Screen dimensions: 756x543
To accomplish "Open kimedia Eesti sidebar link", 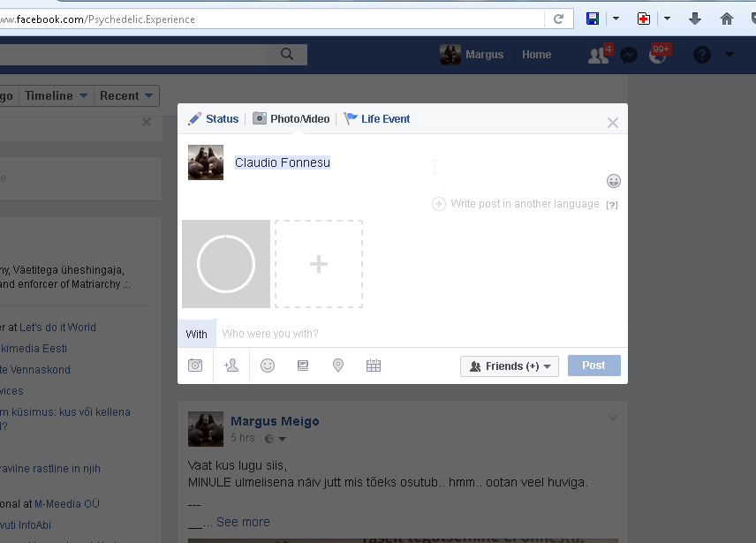I will pos(34,349).
